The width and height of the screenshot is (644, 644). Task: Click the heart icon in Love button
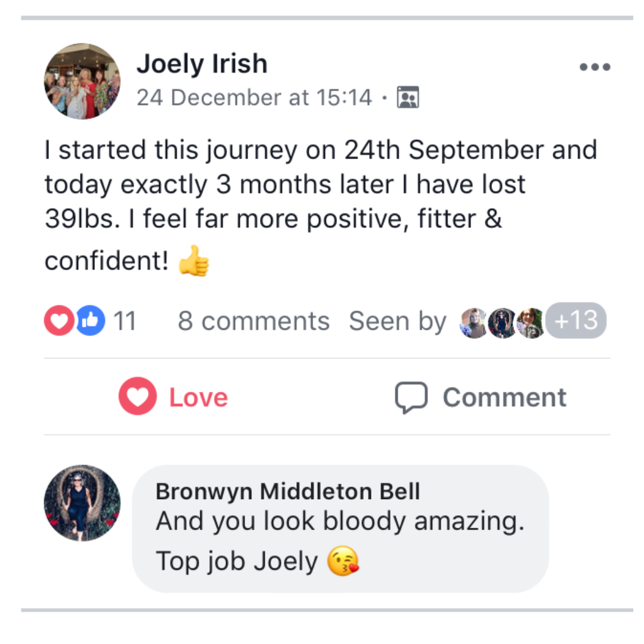(137, 397)
